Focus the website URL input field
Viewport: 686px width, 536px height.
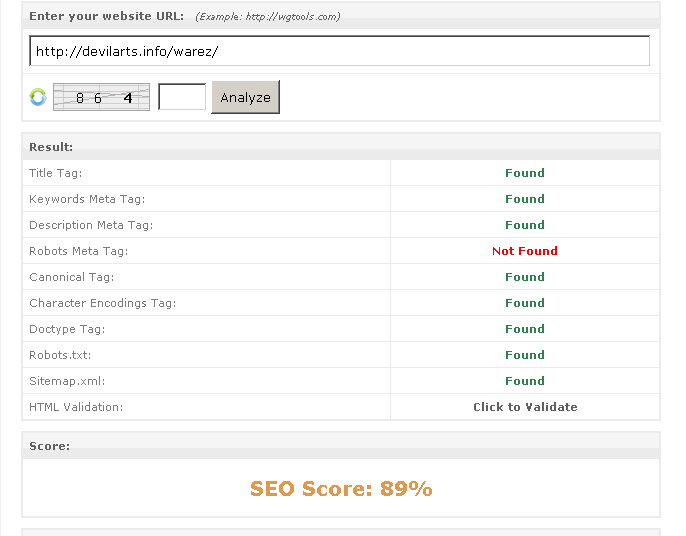(x=340, y=51)
